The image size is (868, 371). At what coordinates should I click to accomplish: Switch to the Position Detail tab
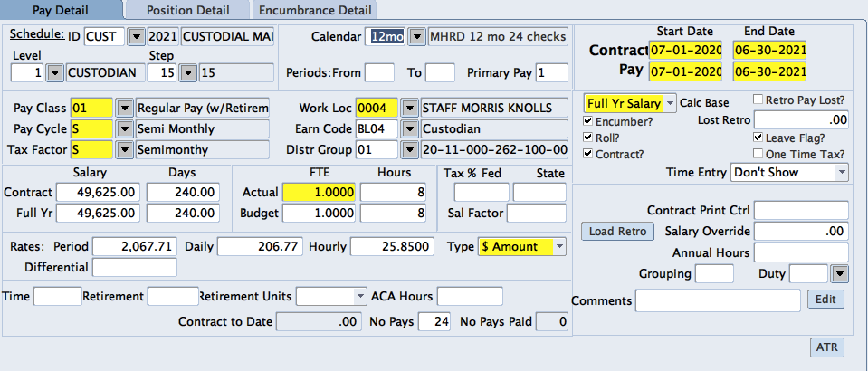[186, 11]
